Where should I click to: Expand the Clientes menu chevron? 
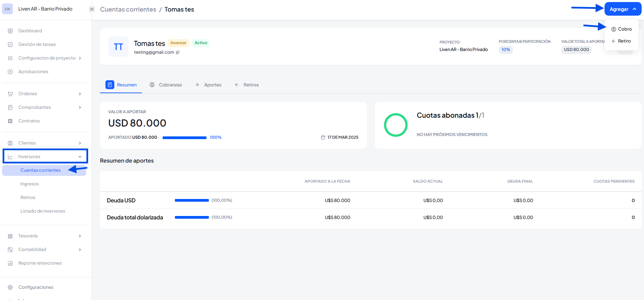point(80,143)
